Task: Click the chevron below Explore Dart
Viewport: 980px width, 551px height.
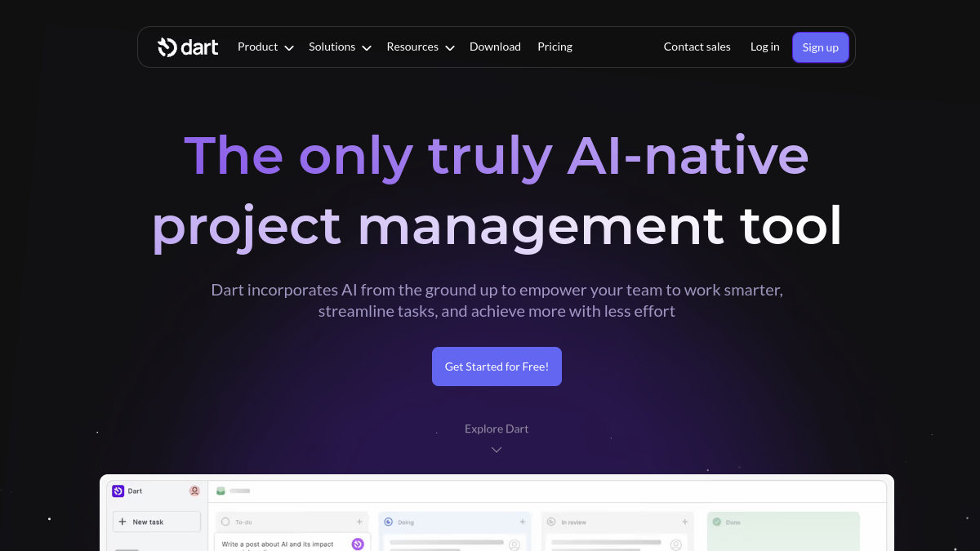Action: click(x=497, y=450)
